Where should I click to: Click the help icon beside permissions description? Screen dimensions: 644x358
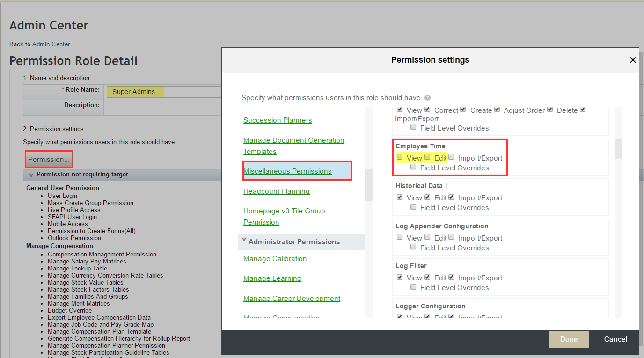[x=428, y=98]
